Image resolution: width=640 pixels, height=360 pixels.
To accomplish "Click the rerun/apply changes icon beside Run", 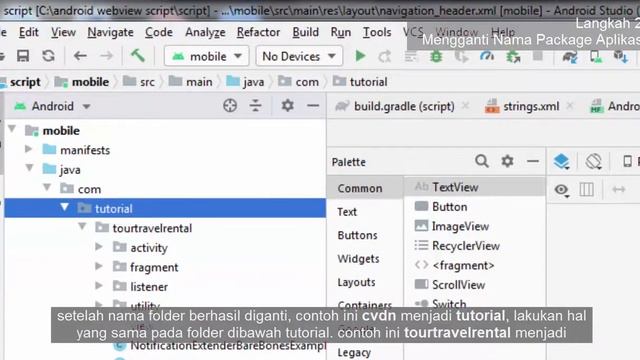I will click(384, 56).
